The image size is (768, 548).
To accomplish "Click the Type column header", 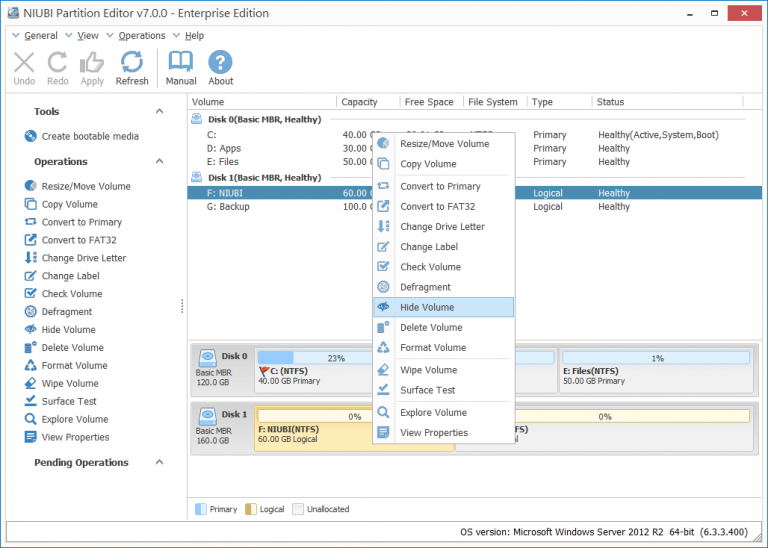I will coord(560,102).
